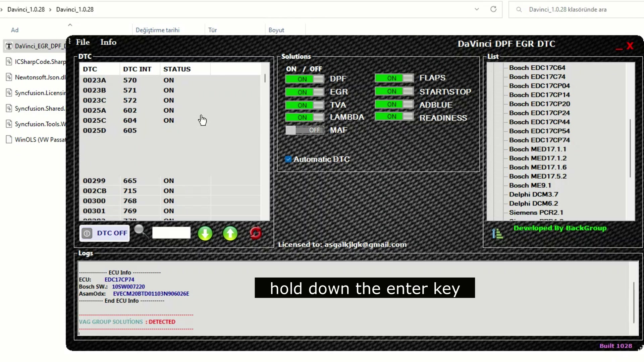This screenshot has width=644, height=362.
Task: Click the download (save file) green arrow icon
Action: coord(205,233)
